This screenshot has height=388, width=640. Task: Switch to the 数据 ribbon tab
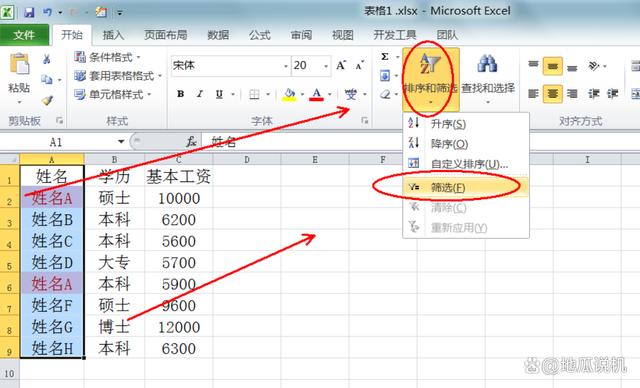coord(218,35)
